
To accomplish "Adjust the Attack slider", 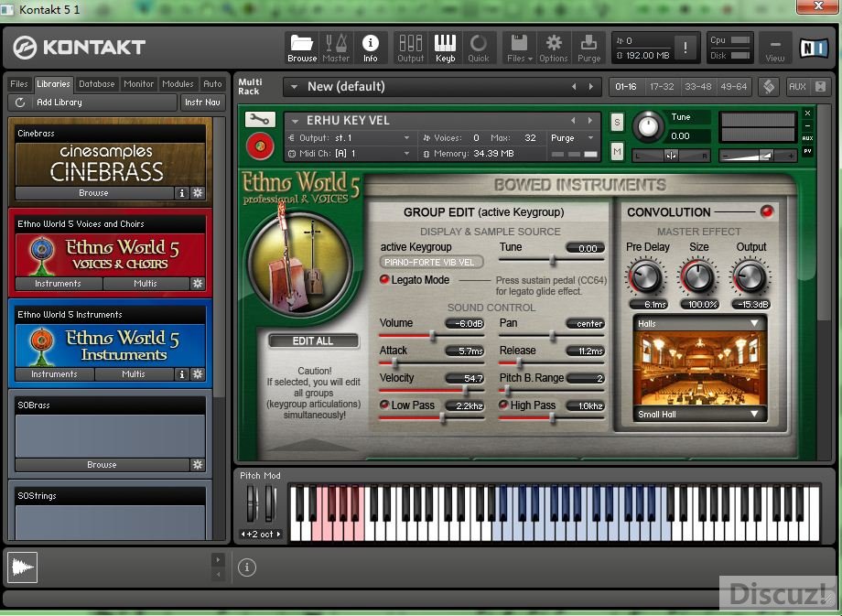I will click(432, 363).
